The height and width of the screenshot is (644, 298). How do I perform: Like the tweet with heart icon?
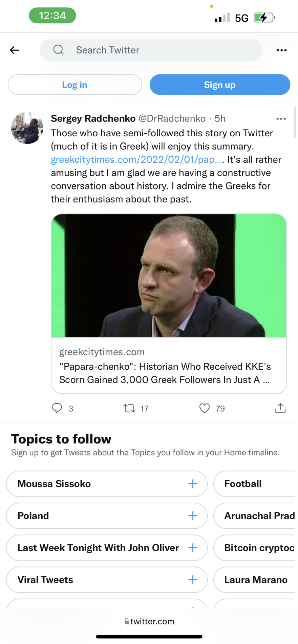(x=205, y=408)
